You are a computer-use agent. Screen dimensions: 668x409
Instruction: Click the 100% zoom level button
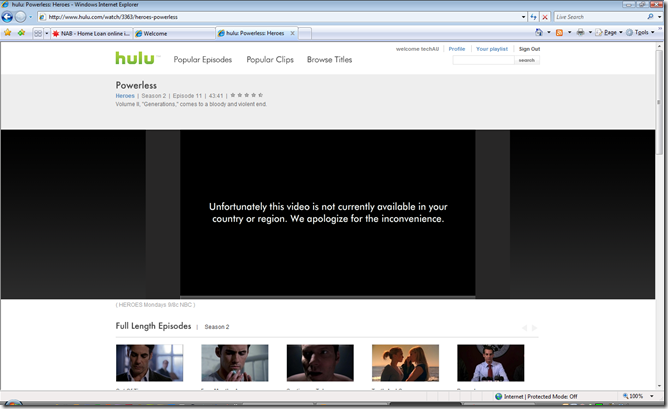pyautogui.click(x=633, y=396)
